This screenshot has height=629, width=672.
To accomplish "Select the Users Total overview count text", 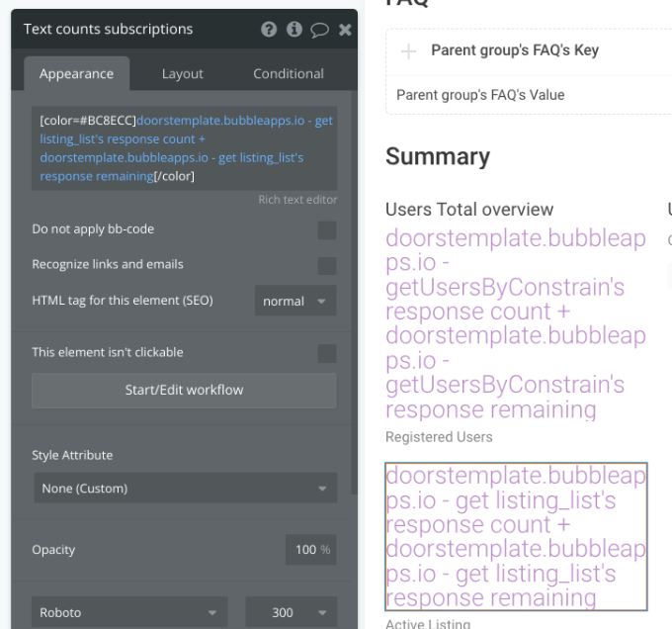I will pyautogui.click(x=516, y=323).
